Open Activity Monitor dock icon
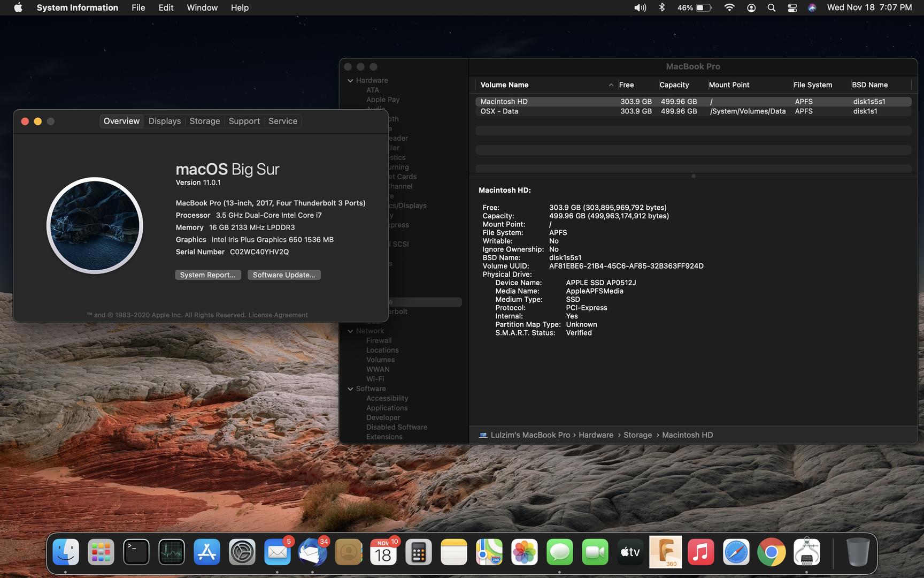The height and width of the screenshot is (578, 924). pyautogui.click(x=172, y=552)
